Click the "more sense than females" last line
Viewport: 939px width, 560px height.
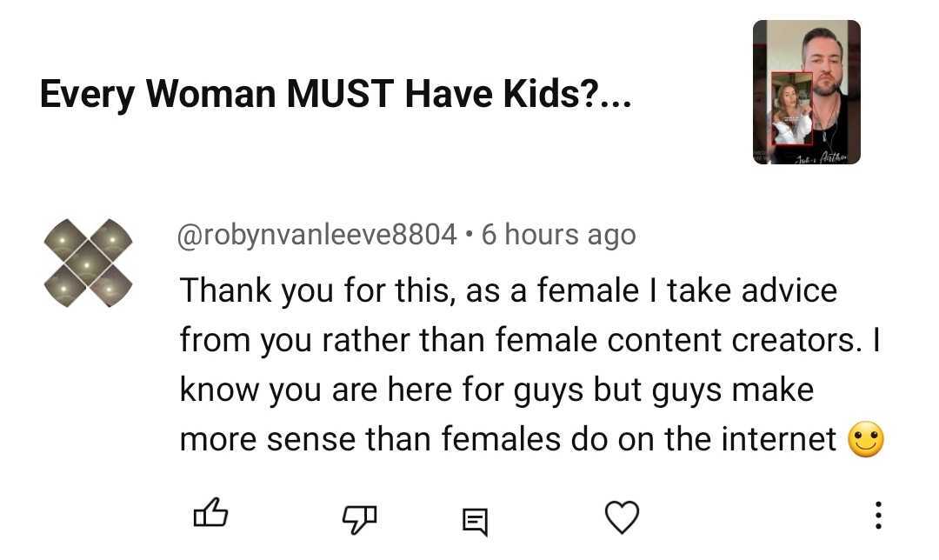coord(508,440)
